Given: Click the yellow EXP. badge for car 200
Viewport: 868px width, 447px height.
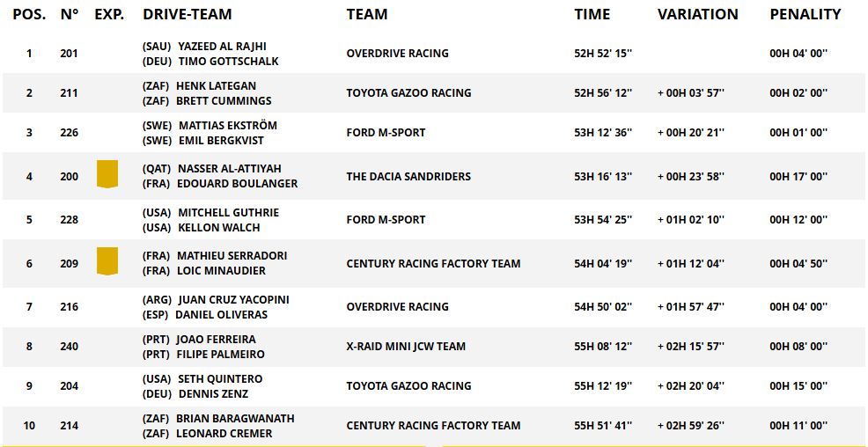Looking at the screenshot, I should pyautogui.click(x=107, y=173).
